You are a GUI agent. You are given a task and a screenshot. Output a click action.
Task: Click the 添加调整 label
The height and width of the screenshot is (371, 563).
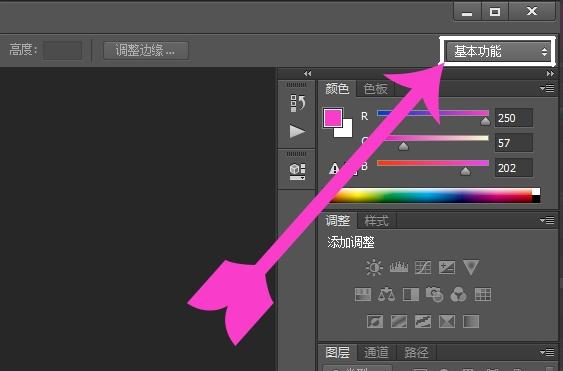351,242
